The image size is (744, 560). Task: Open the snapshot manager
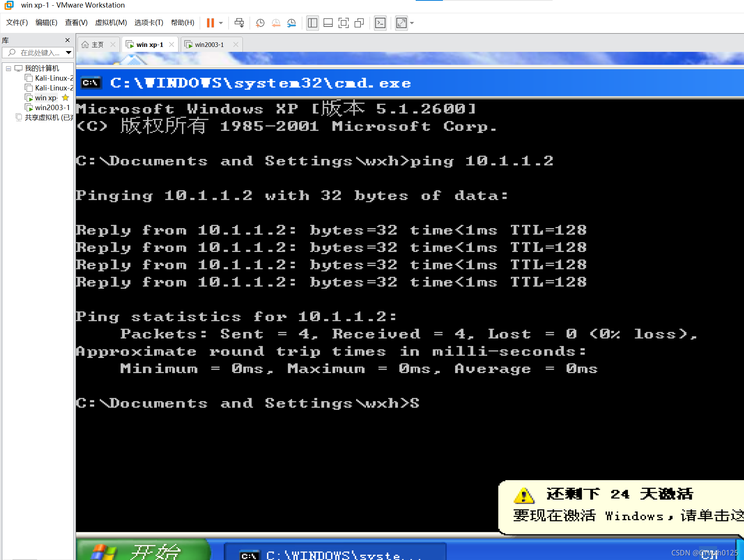click(291, 23)
